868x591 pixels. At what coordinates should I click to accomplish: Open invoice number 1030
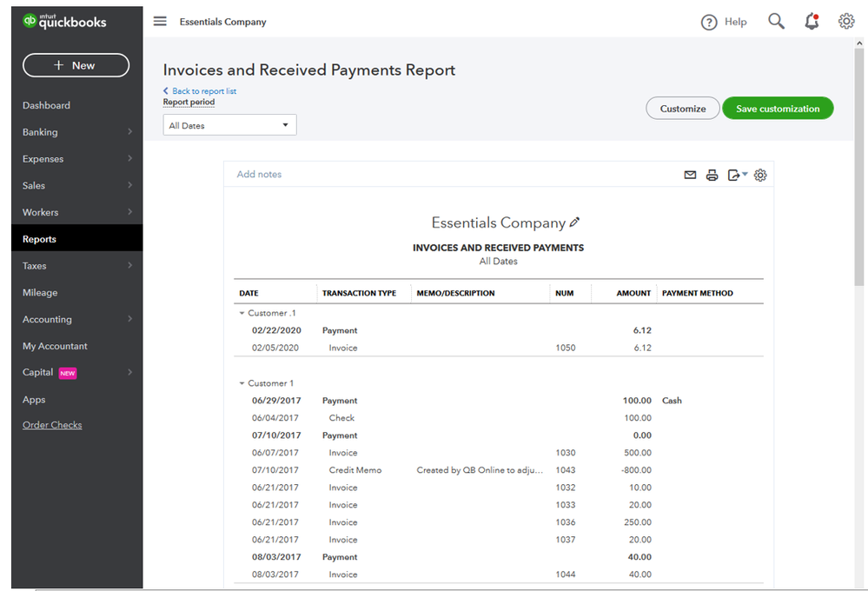[x=565, y=453]
